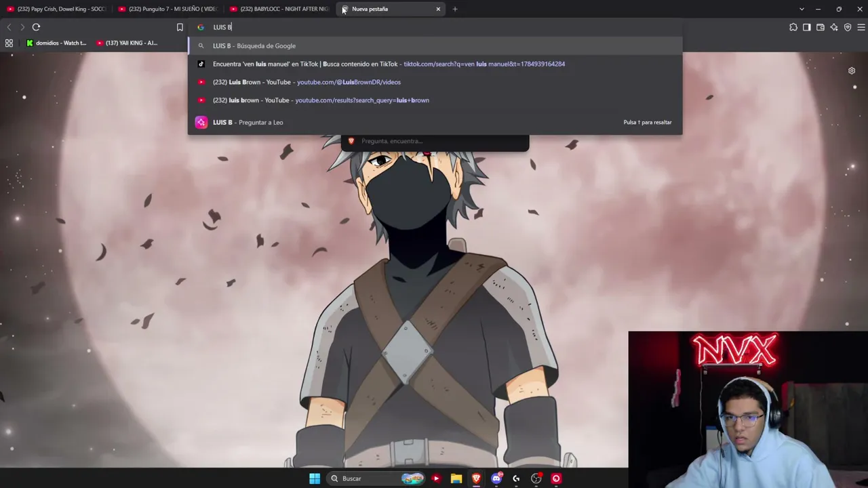Select 'LUIS B - Preguntar a Leo' suggestion
The height and width of the screenshot is (488, 868).
[x=435, y=122]
